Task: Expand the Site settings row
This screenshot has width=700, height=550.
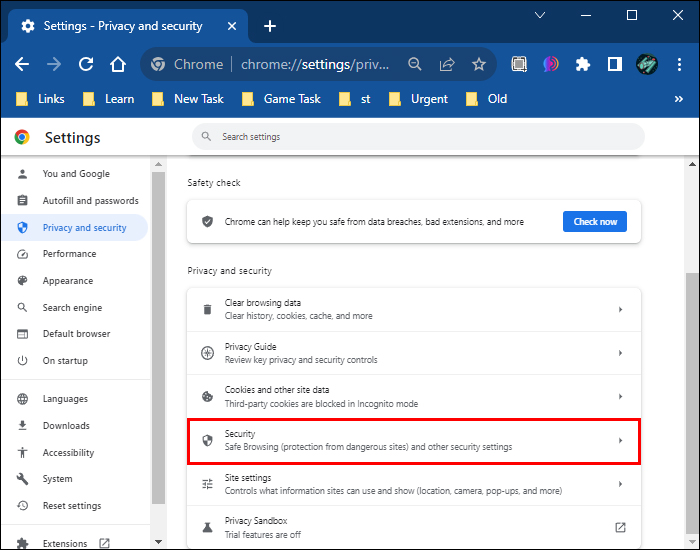Action: [413, 484]
